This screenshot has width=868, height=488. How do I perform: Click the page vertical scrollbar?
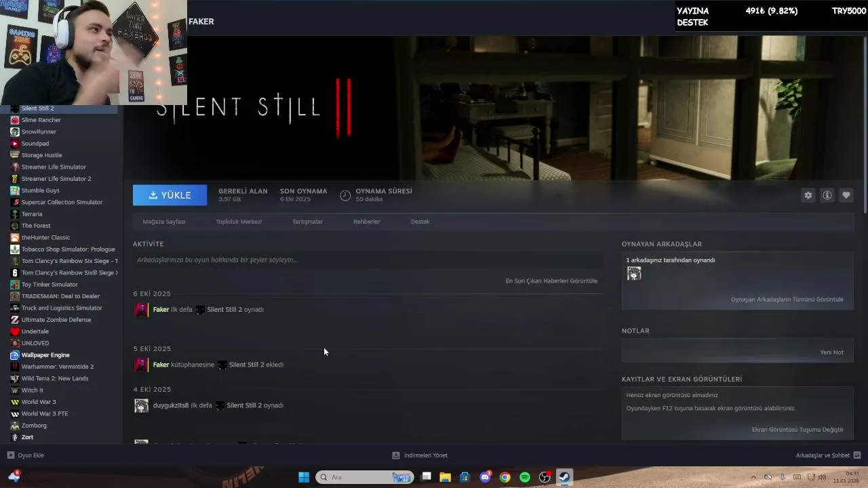[865, 125]
